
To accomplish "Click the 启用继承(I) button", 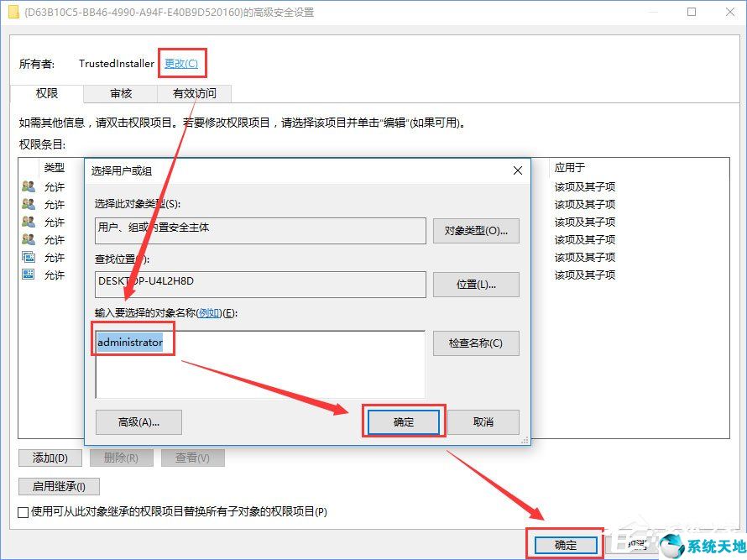I will click(58, 486).
